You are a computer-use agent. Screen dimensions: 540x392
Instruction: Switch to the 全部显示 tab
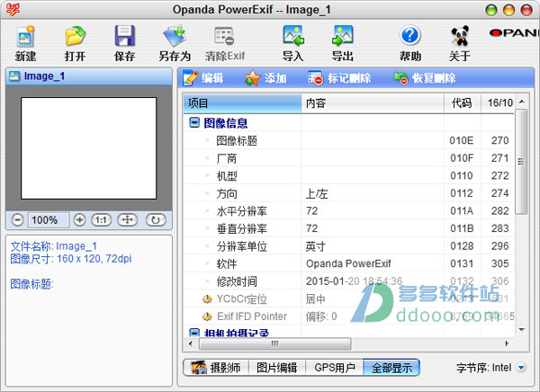click(x=391, y=368)
